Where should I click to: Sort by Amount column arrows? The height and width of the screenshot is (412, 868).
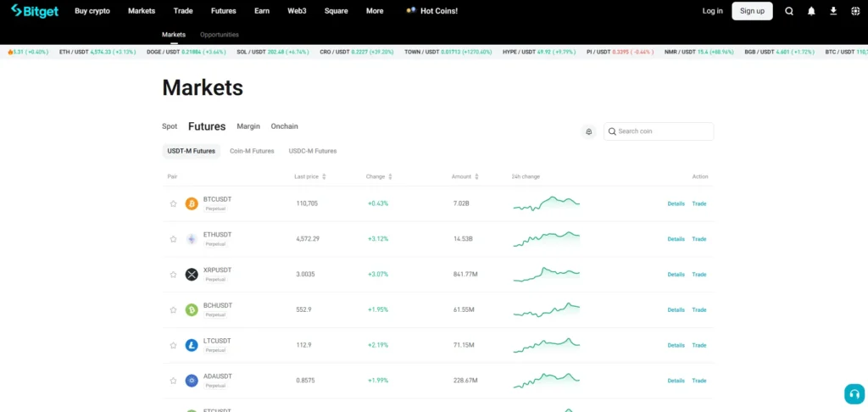(476, 176)
